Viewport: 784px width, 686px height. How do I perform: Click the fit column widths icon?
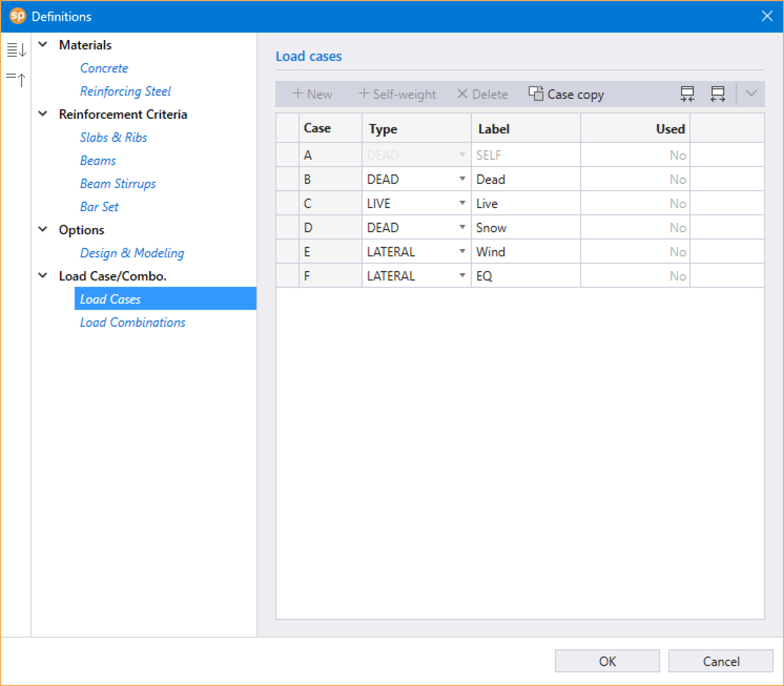click(687, 94)
